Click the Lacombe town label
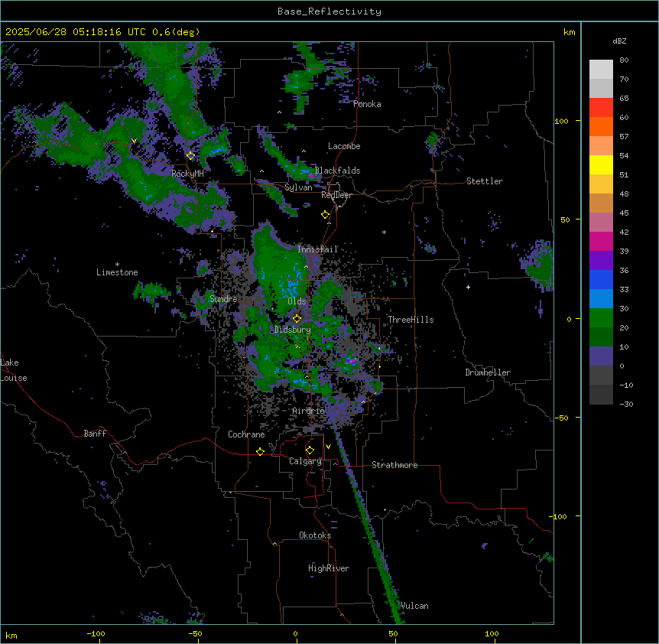Image resolution: width=659 pixels, height=644 pixels. point(344,146)
